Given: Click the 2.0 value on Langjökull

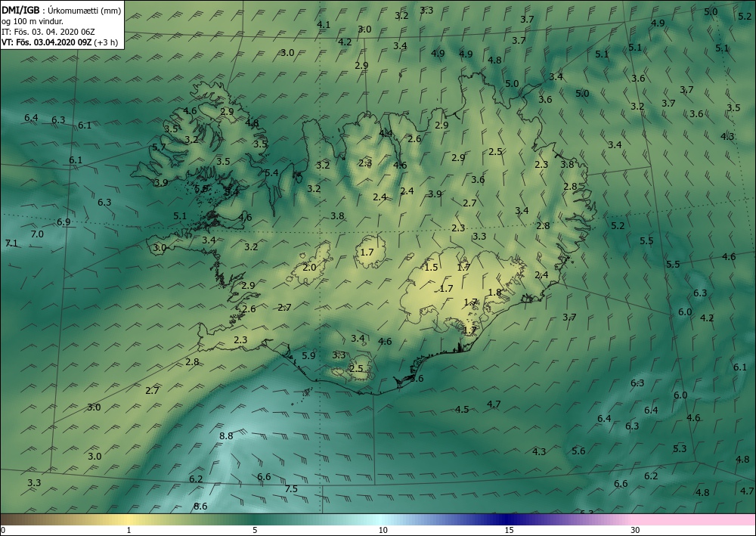Looking at the screenshot, I should click(x=309, y=267).
